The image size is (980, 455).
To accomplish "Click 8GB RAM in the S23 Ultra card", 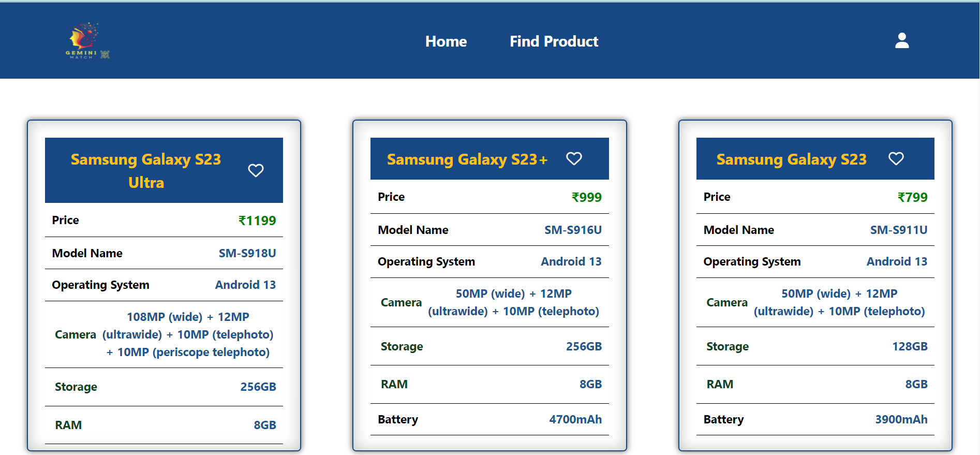I will pos(265,425).
